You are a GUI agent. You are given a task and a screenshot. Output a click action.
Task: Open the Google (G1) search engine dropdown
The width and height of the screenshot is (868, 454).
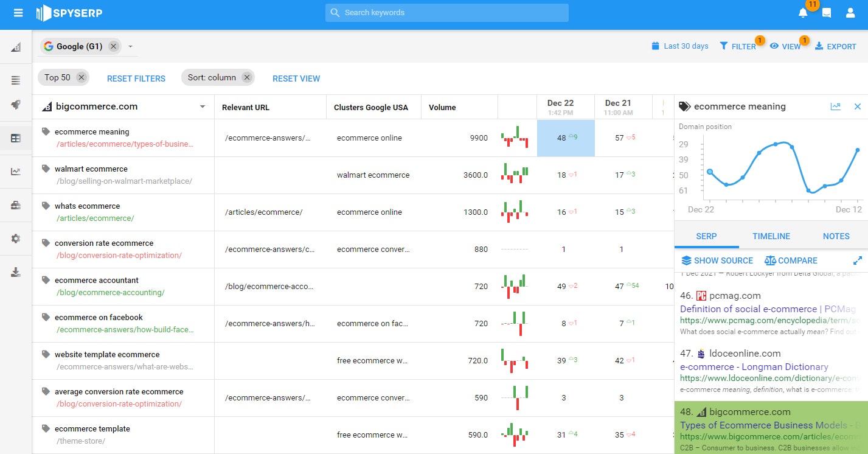pyautogui.click(x=130, y=46)
